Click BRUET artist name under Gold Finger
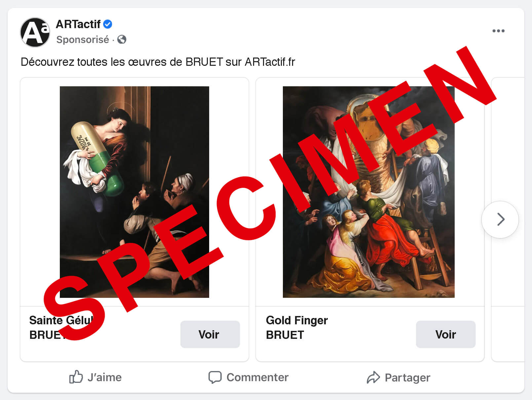532x400 pixels. (x=285, y=335)
